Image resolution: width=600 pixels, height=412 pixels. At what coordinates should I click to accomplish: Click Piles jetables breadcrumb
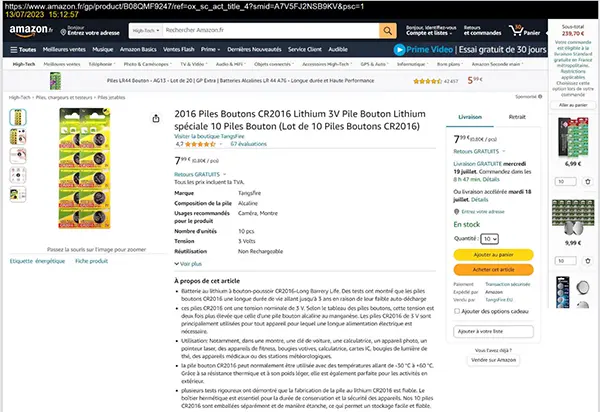point(111,98)
